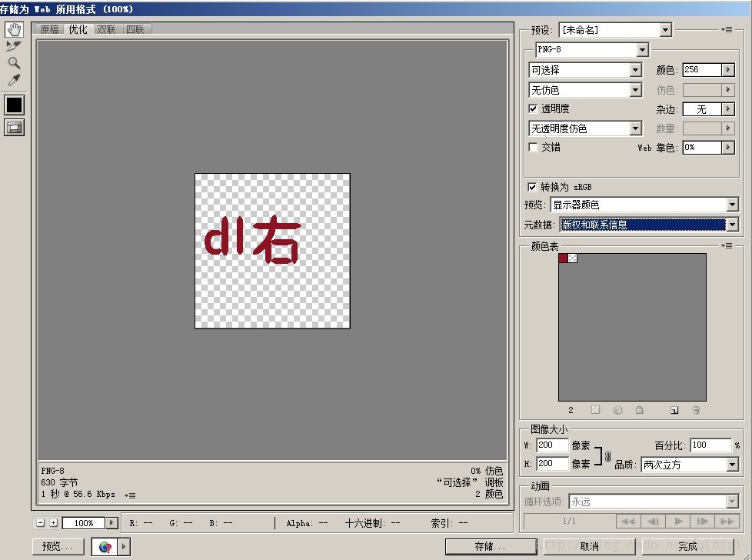The width and height of the screenshot is (752, 560).
Task: Select the Slice Select tool
Action: [13, 46]
